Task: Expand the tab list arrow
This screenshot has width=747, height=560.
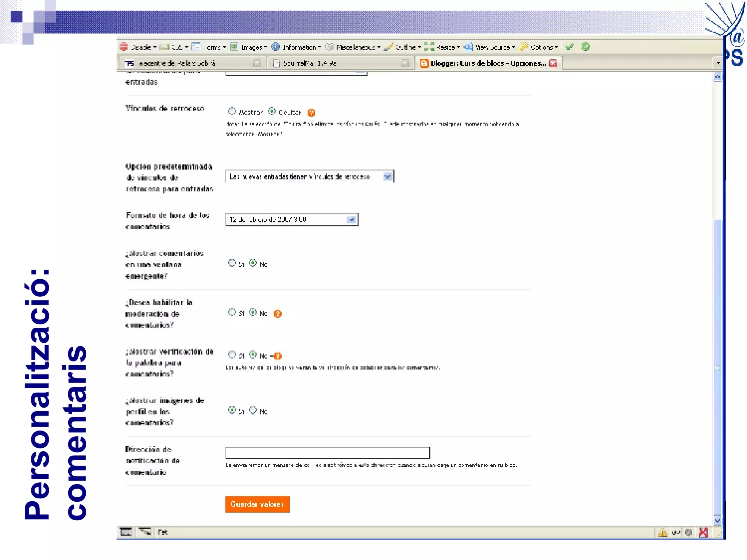Action: 718,63
